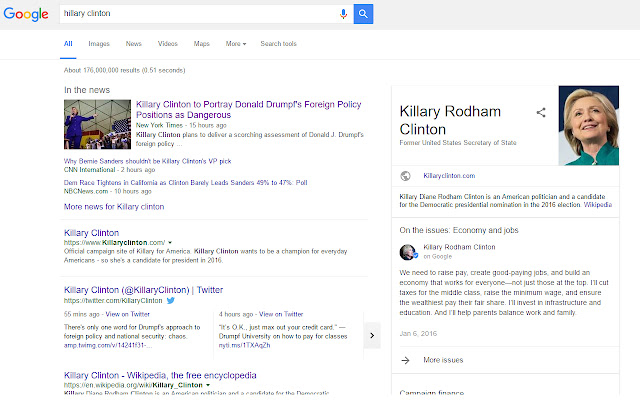
Task: Open the Killary Clinton official site result
Action: [91, 233]
